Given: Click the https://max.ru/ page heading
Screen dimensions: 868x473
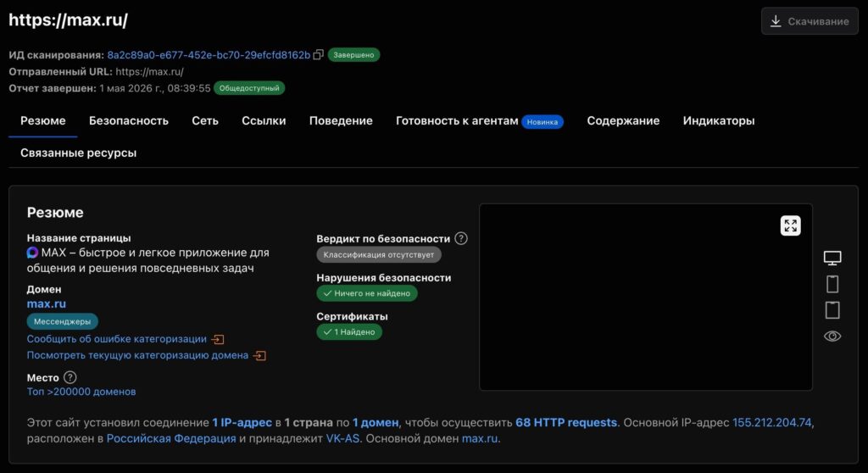Looking at the screenshot, I should 68,20.
